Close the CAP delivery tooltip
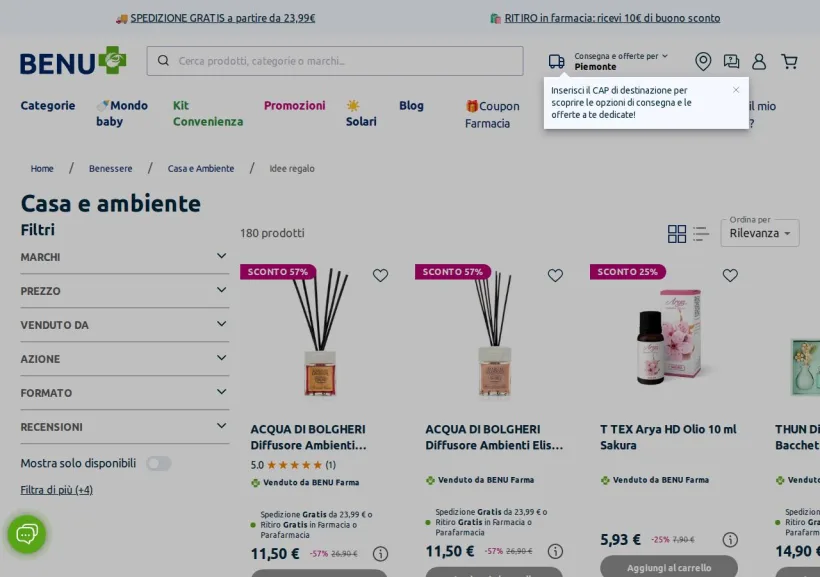The height and width of the screenshot is (577, 820). point(736,90)
